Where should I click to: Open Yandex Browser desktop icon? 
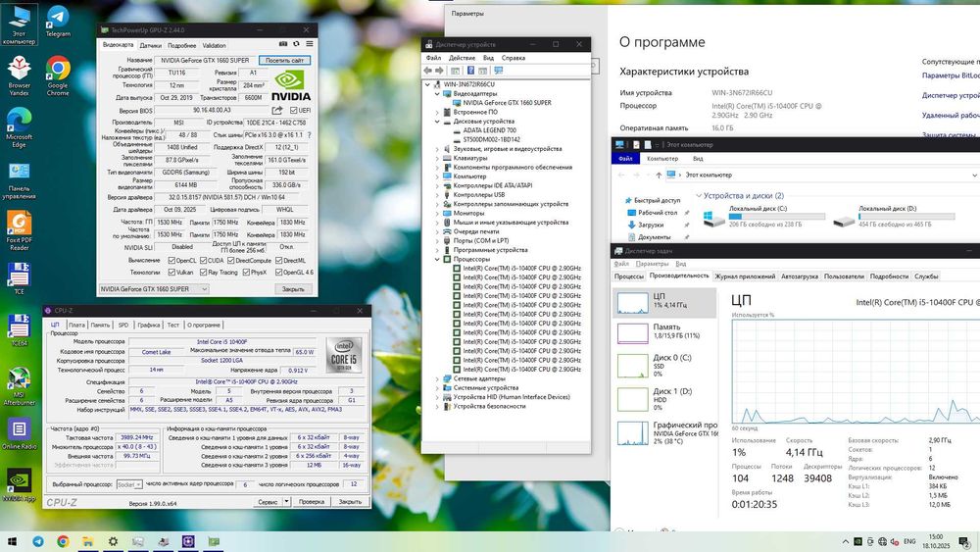tap(19, 76)
